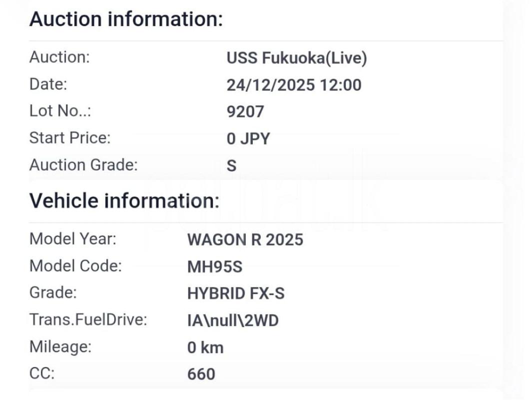This screenshot has height=400, width=532.
Task: Select the WAGON R 2025 model year value
Action: coord(245,239)
